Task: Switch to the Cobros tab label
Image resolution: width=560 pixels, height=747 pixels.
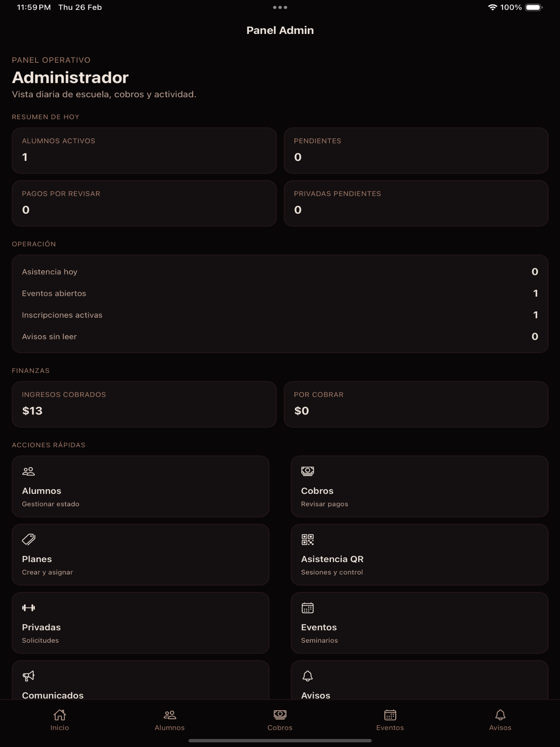Action: pos(280,728)
